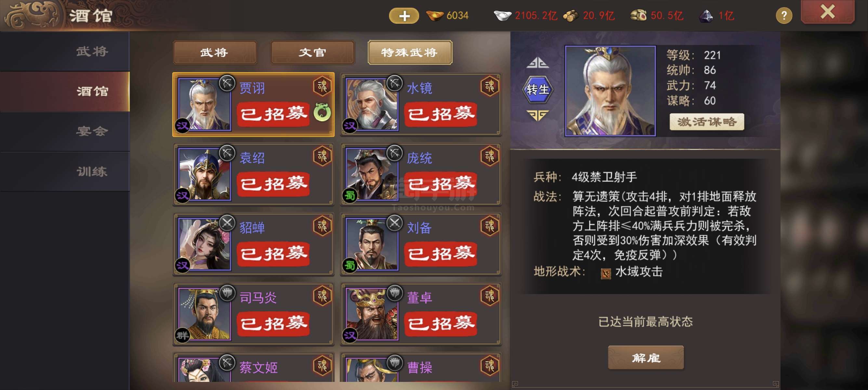Open the question mark help icon
Screen dimensions: 868x390
[x=784, y=16]
